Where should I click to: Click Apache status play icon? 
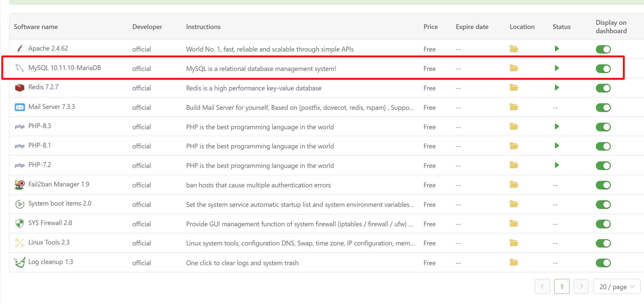tap(557, 49)
